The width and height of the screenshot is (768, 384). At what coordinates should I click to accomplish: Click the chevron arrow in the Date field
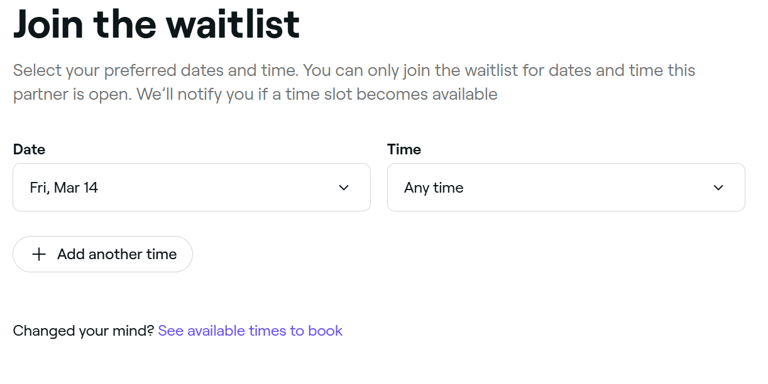344,188
